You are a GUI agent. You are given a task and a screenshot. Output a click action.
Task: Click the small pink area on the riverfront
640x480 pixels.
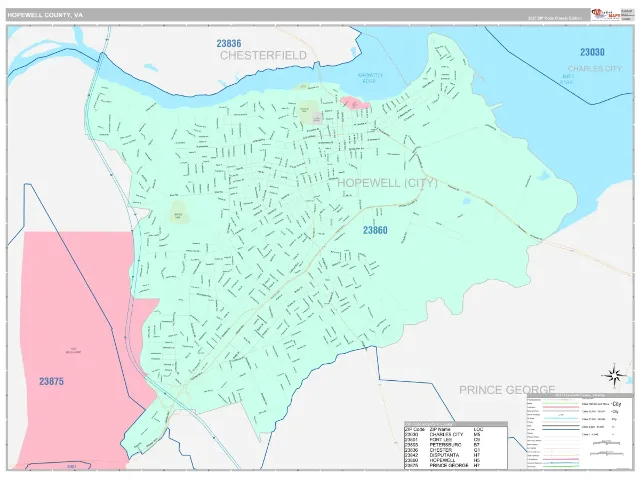coord(354,103)
